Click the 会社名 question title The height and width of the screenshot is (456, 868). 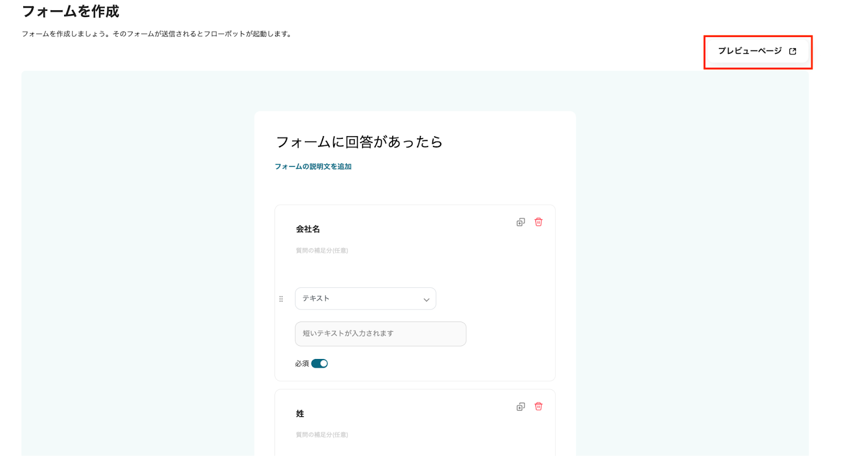(x=308, y=229)
